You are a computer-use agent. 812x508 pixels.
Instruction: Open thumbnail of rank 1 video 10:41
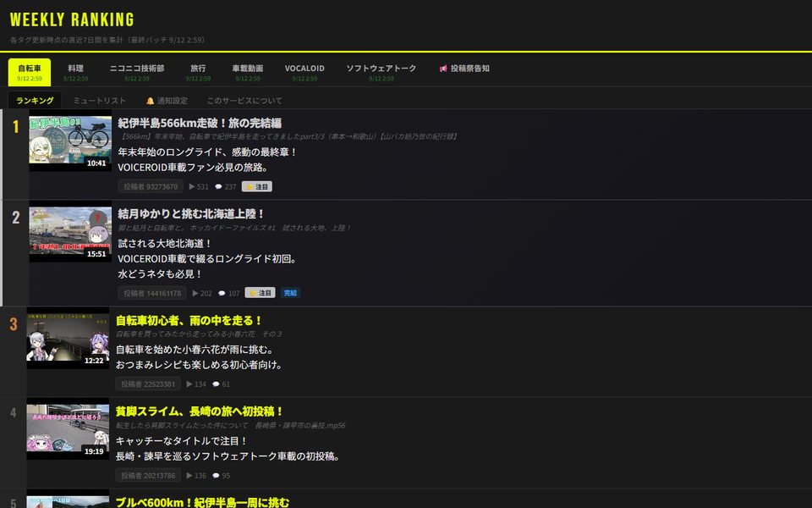70,141
